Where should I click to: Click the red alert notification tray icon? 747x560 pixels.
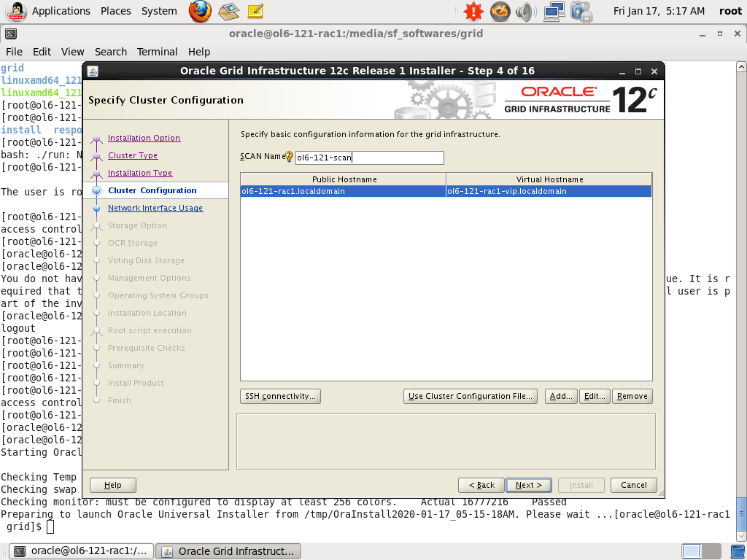473,11
